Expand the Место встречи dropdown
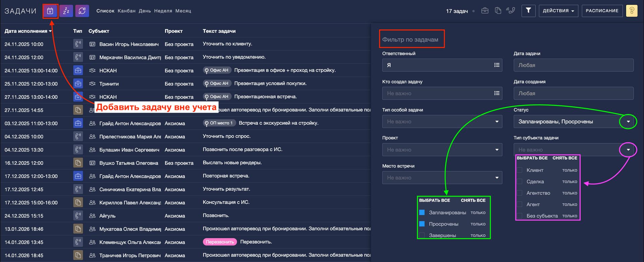Screen dimensions: 644x262 point(442,178)
